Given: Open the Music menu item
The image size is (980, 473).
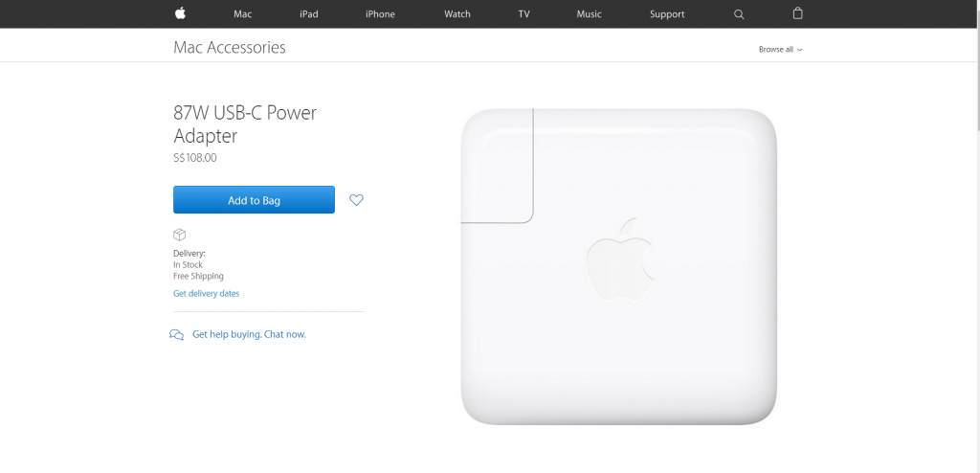Looking at the screenshot, I should pyautogui.click(x=589, y=13).
